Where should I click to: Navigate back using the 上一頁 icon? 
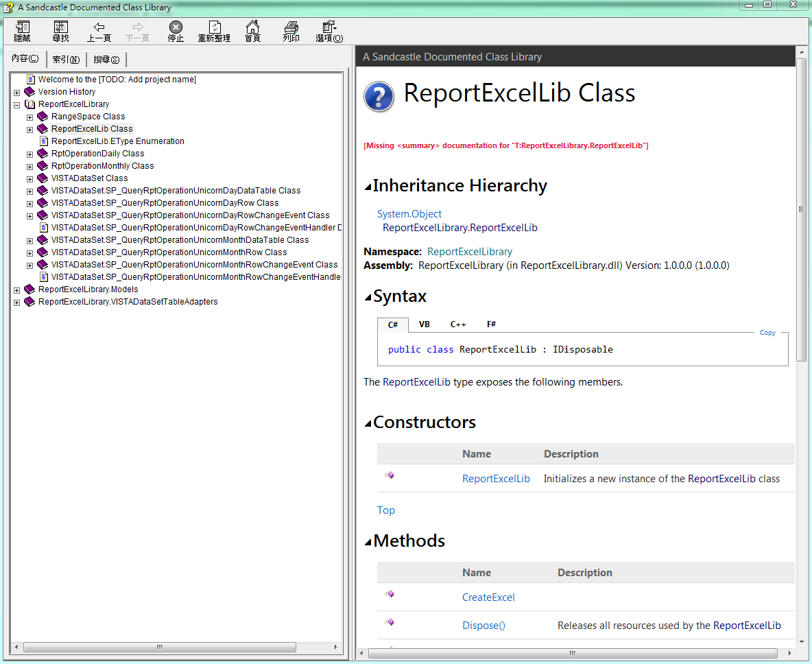(99, 31)
